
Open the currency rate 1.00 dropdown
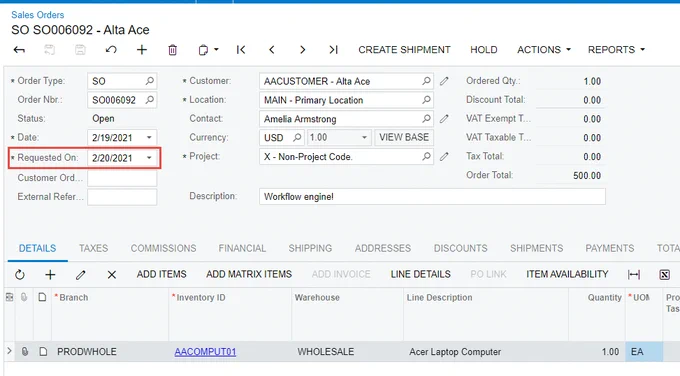pyautogui.click(x=364, y=137)
